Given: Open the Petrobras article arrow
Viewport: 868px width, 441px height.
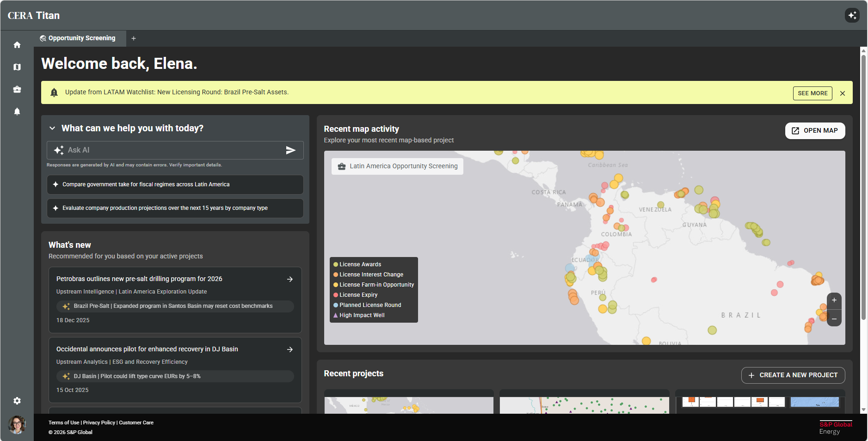Looking at the screenshot, I should pyautogui.click(x=290, y=279).
